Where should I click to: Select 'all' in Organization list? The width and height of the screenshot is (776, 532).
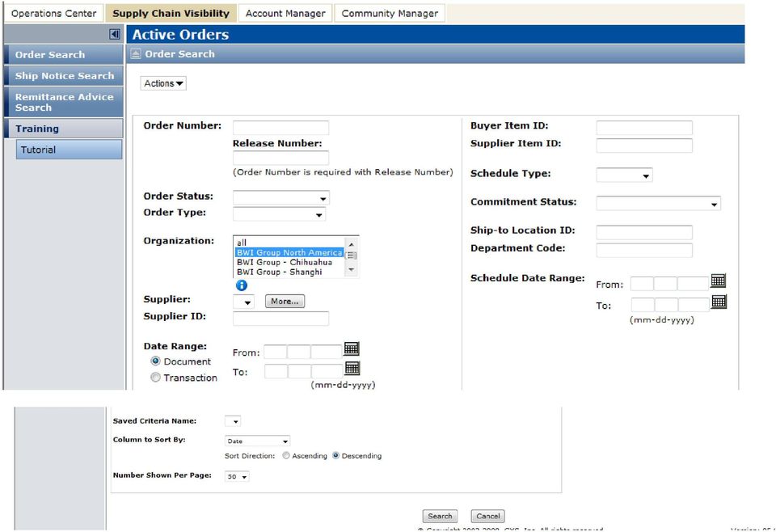click(289, 243)
